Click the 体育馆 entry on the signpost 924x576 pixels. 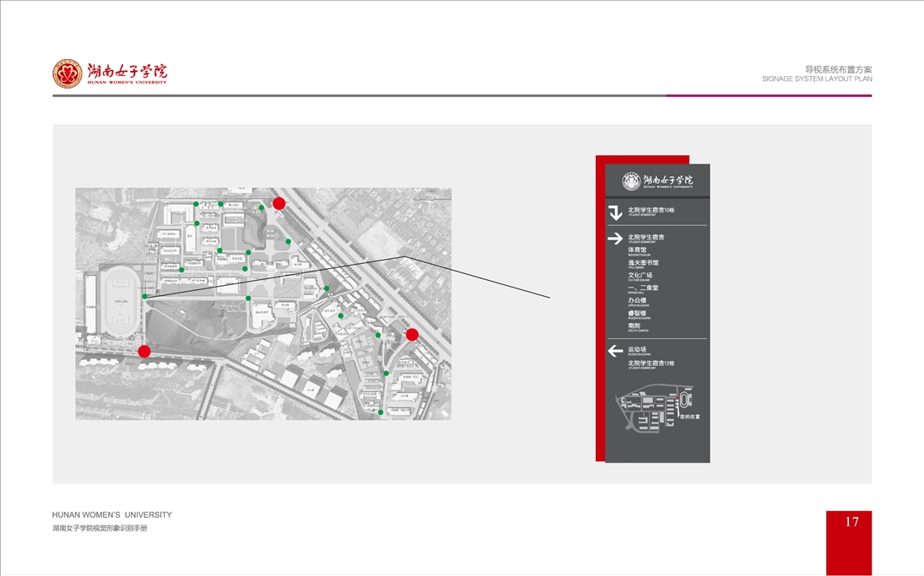[x=637, y=250]
